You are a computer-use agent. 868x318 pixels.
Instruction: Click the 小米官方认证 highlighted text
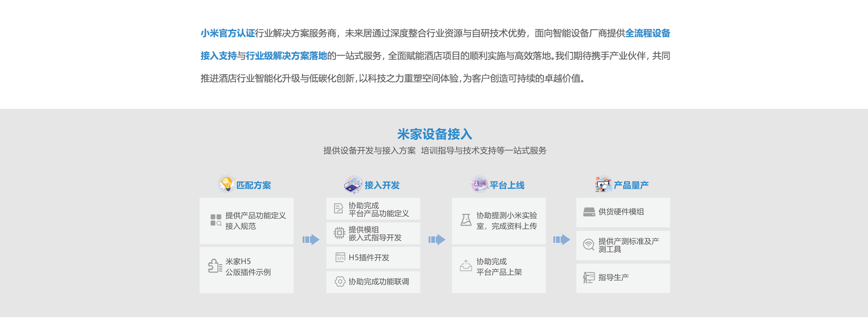pos(227,33)
